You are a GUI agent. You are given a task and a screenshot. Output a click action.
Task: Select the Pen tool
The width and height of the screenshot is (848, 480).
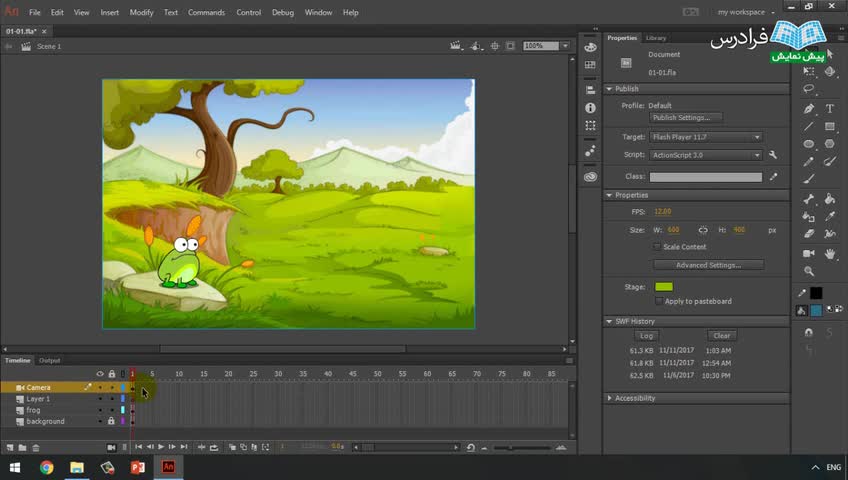809,109
